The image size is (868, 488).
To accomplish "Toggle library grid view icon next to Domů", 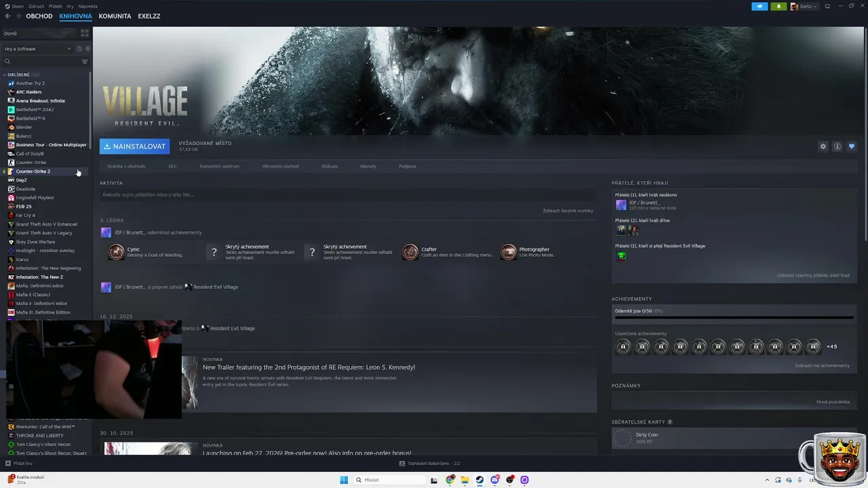I will coord(85,33).
